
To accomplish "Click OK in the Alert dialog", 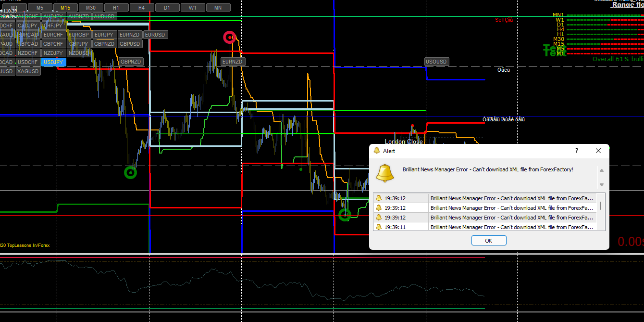I will point(489,241).
